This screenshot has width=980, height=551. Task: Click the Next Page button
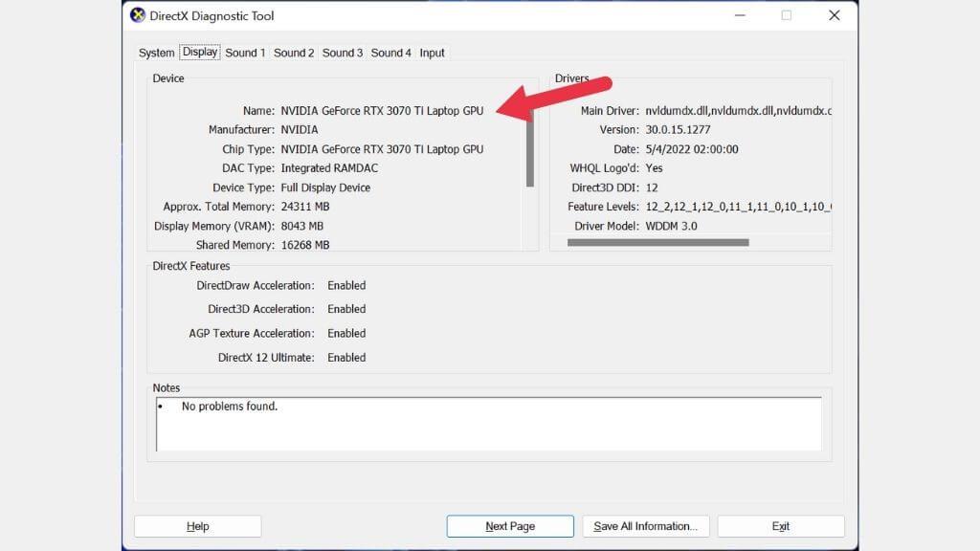pyautogui.click(x=510, y=526)
